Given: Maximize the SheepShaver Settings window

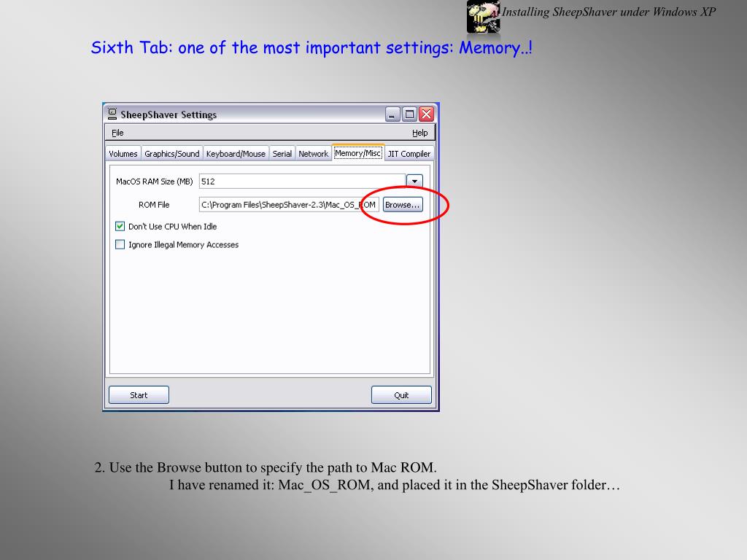Looking at the screenshot, I should coord(409,114).
